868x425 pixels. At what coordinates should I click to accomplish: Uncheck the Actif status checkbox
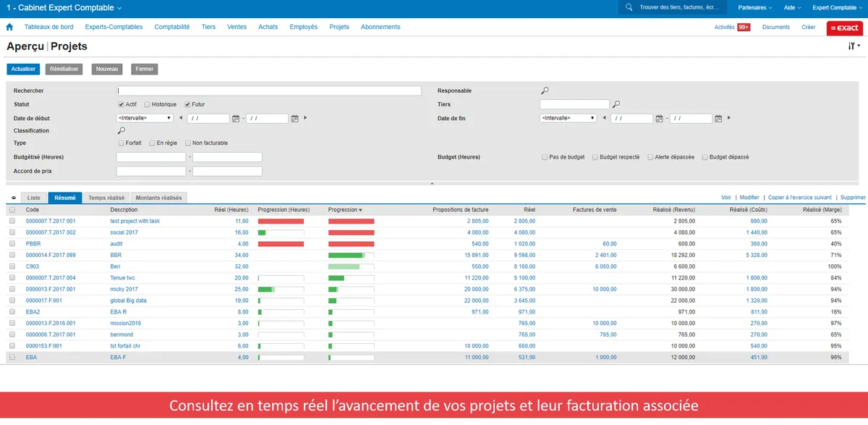(x=121, y=104)
